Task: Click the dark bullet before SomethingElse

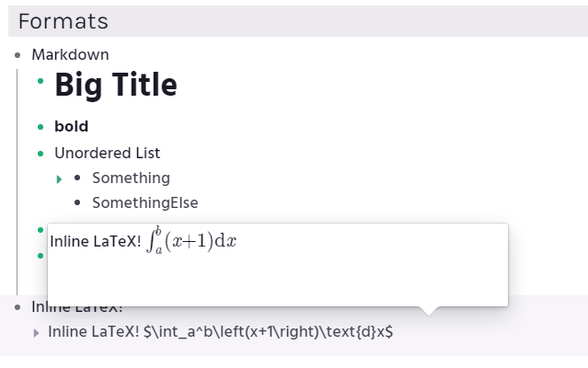Action: 77,202
